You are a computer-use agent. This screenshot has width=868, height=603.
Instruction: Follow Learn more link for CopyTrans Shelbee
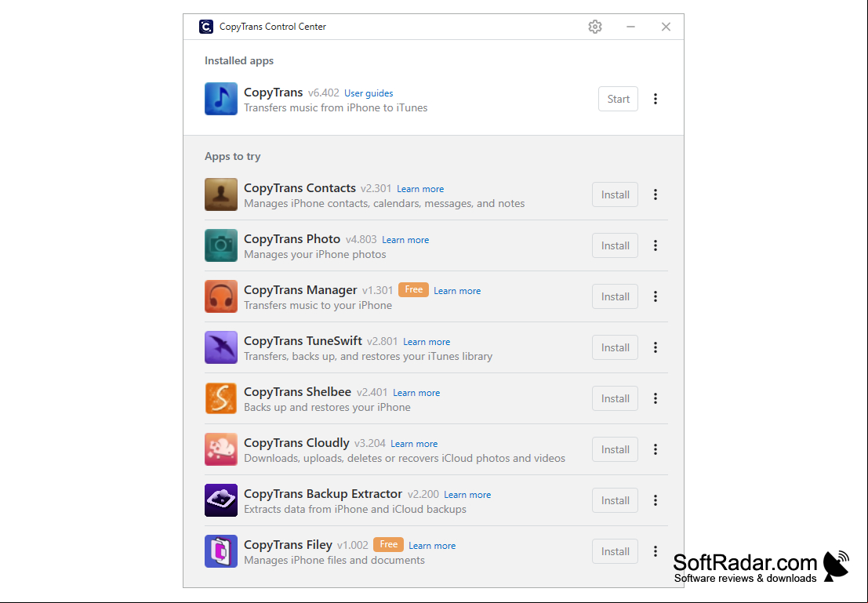click(416, 393)
